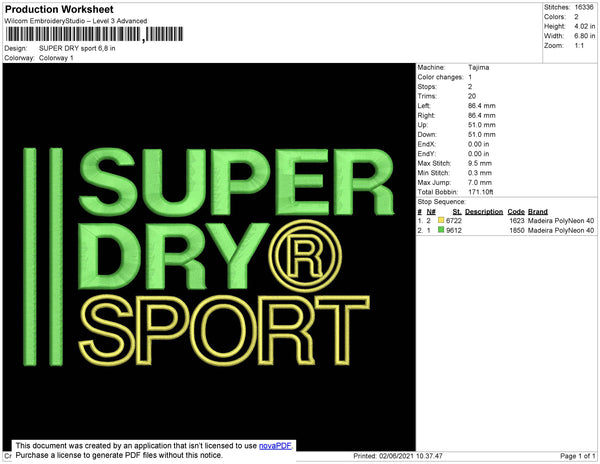Click the Colorway value 'Colorway 1'
The height and width of the screenshot is (464, 600).
coord(56,58)
